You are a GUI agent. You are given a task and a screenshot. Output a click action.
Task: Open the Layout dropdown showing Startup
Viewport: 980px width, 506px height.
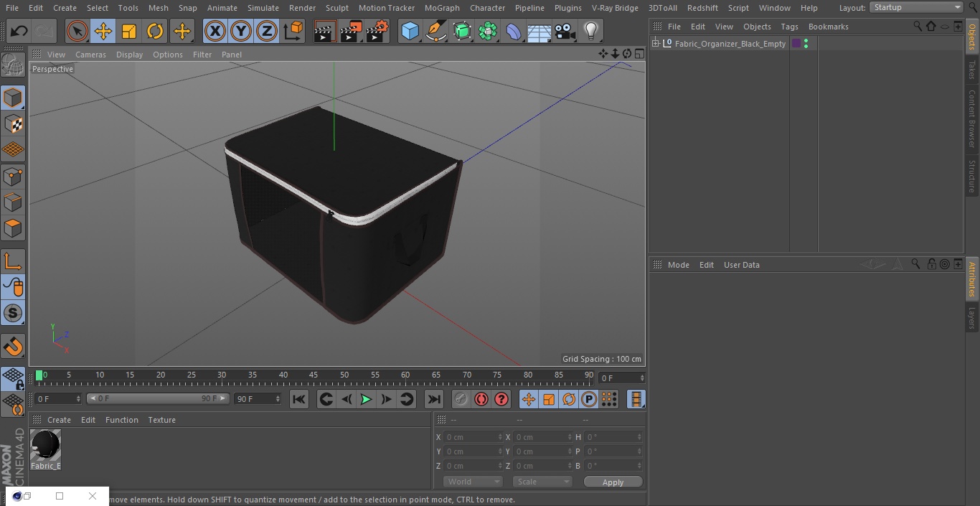(917, 7)
